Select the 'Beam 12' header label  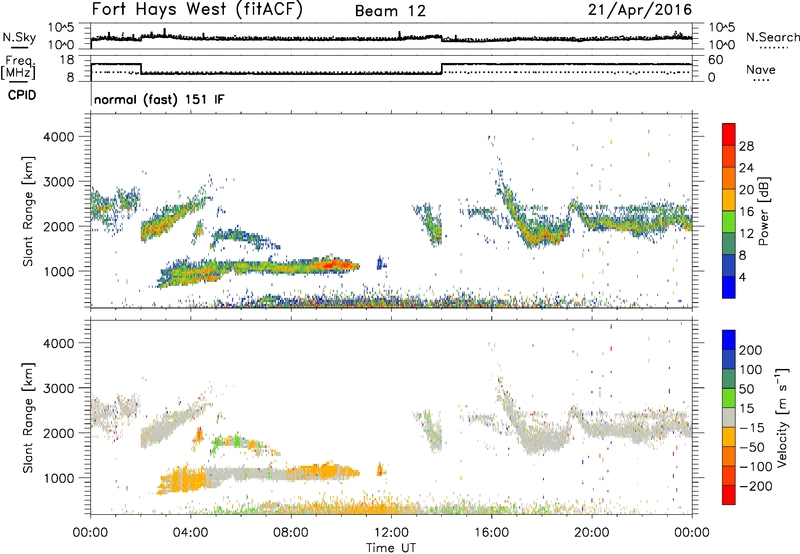[390, 11]
